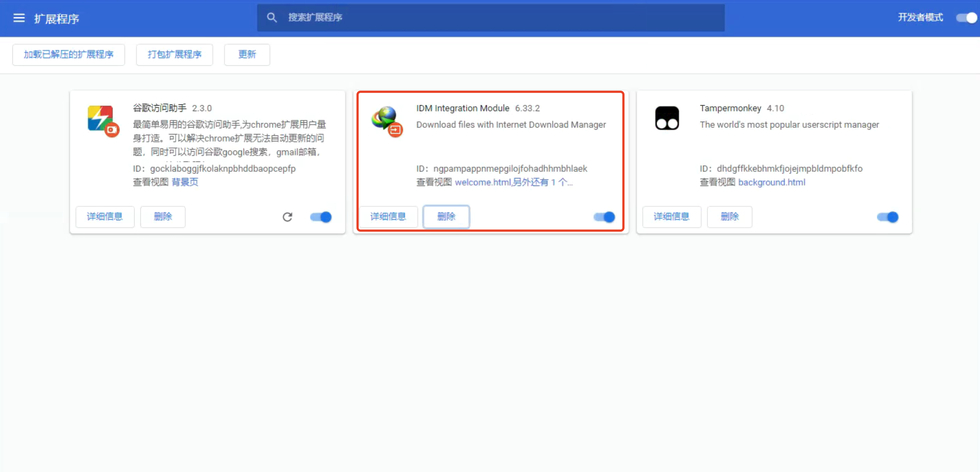Click the 开发者模式 label
The width and height of the screenshot is (980, 472).
click(x=920, y=18)
